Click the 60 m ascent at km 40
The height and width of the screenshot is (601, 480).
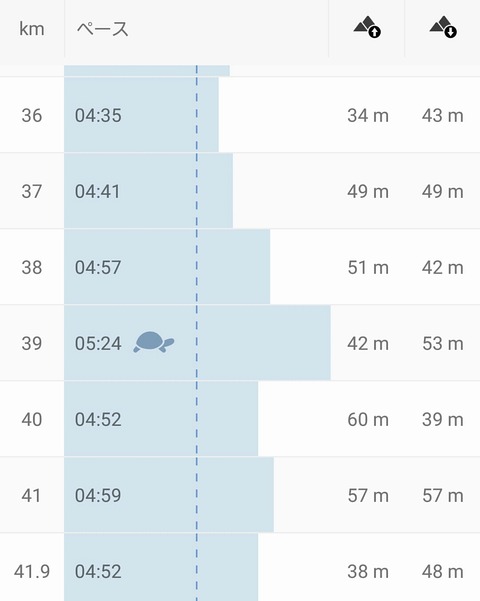(x=368, y=419)
